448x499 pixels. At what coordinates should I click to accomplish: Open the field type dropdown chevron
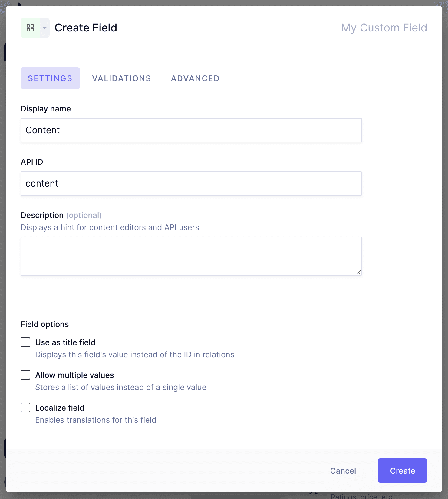tap(44, 28)
